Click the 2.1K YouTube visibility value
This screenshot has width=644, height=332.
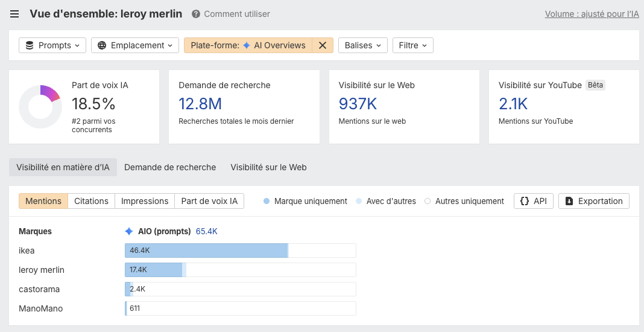coord(513,104)
